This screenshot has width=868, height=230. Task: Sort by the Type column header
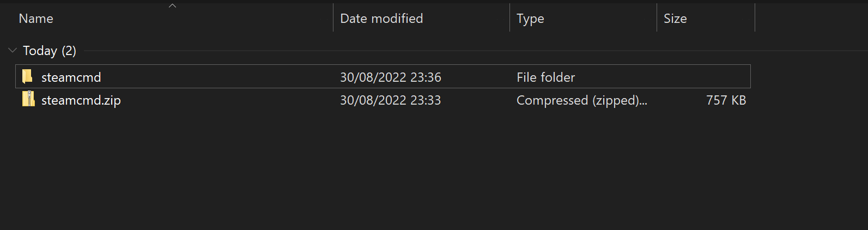click(530, 19)
